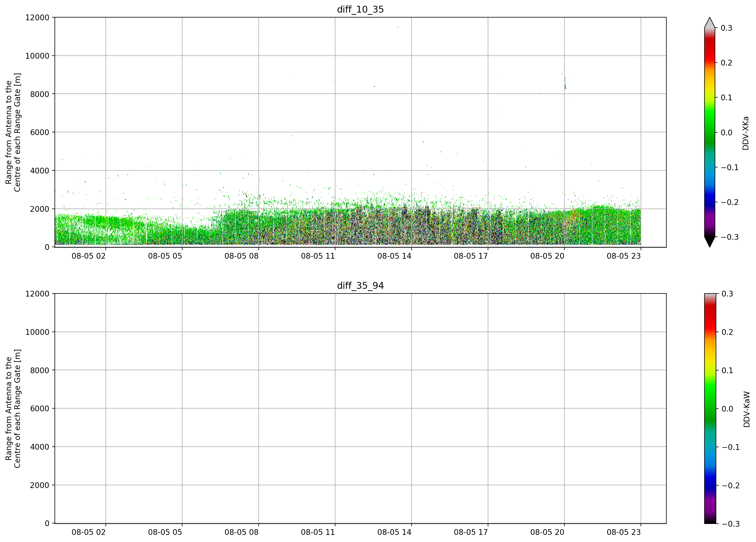Click the 4000 y-tick of diff_10_35 plot
This screenshot has height=542, width=756.
point(40,171)
